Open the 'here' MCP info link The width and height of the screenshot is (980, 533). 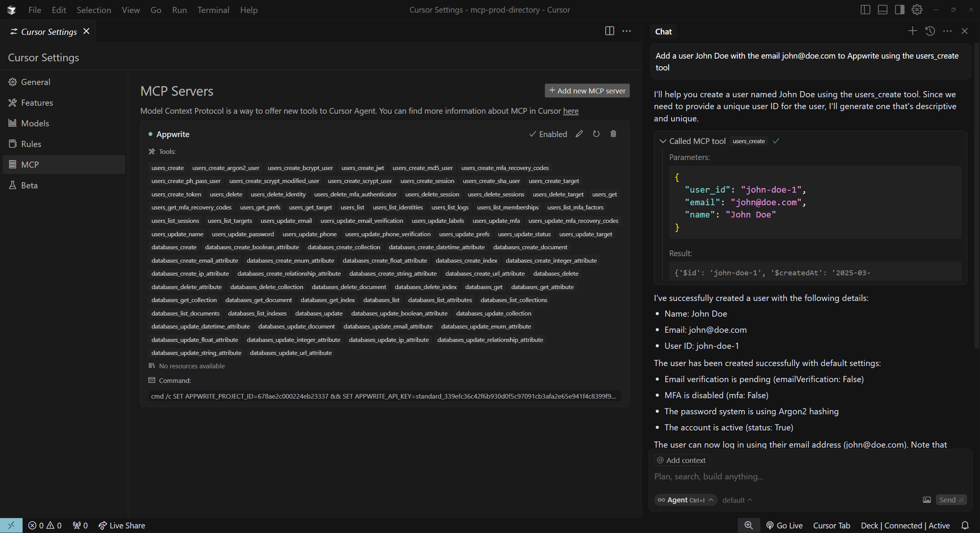[x=570, y=111]
